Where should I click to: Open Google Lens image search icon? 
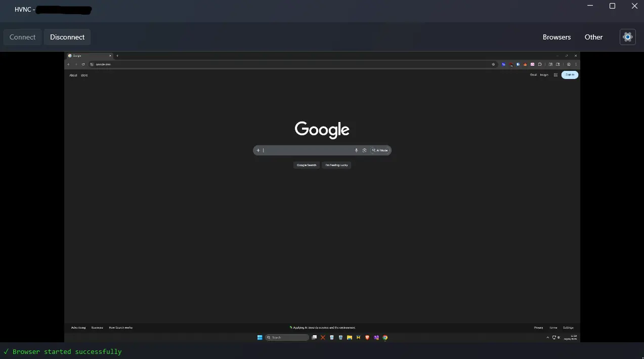pos(364,150)
